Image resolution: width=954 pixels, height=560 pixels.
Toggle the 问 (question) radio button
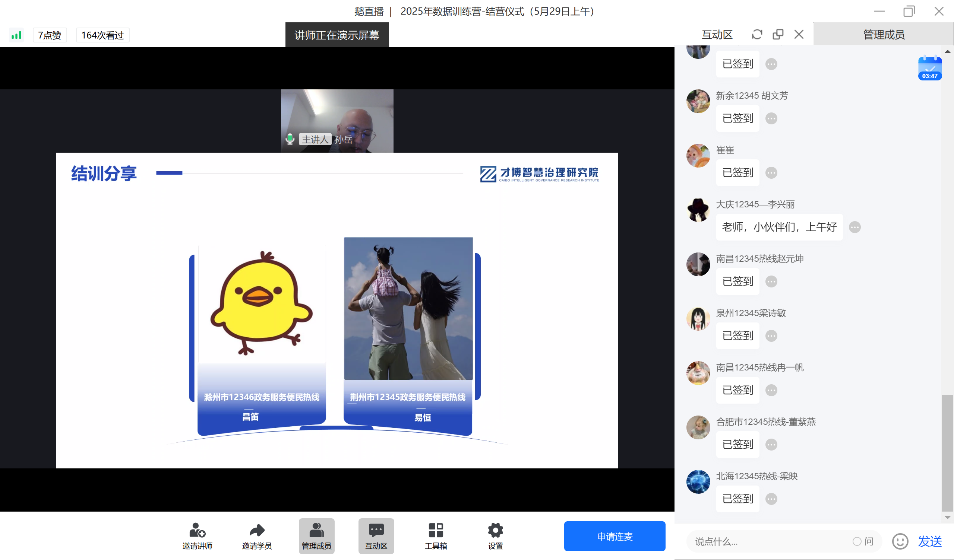857,541
